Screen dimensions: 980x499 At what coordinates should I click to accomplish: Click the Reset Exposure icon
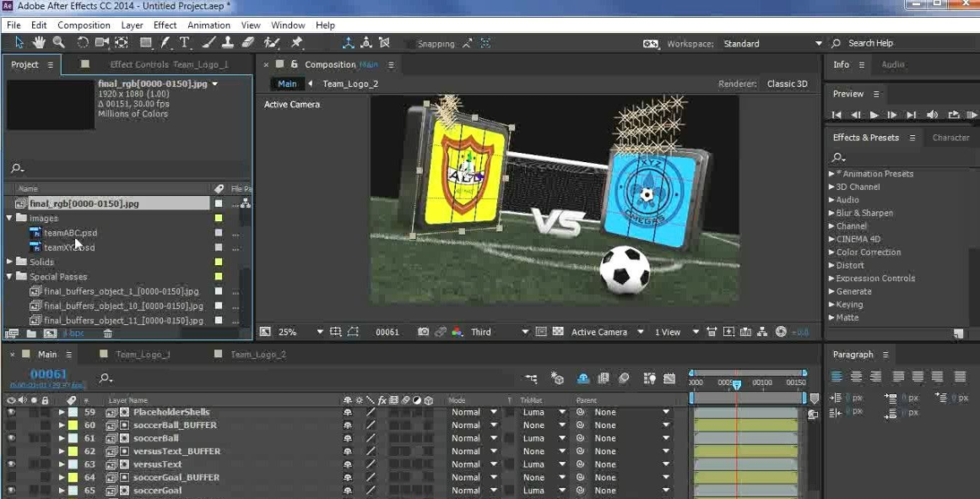click(x=781, y=332)
